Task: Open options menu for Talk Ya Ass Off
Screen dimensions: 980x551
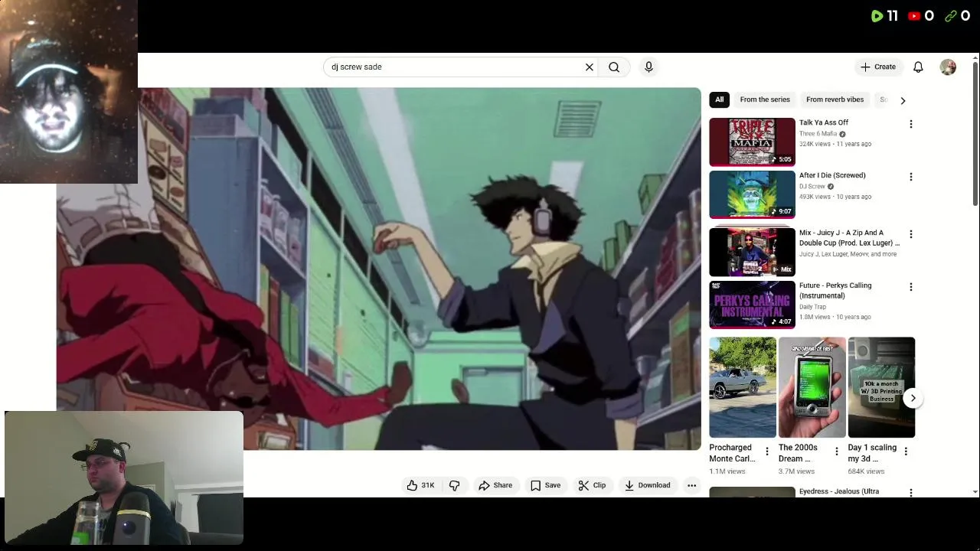Action: 910,124
